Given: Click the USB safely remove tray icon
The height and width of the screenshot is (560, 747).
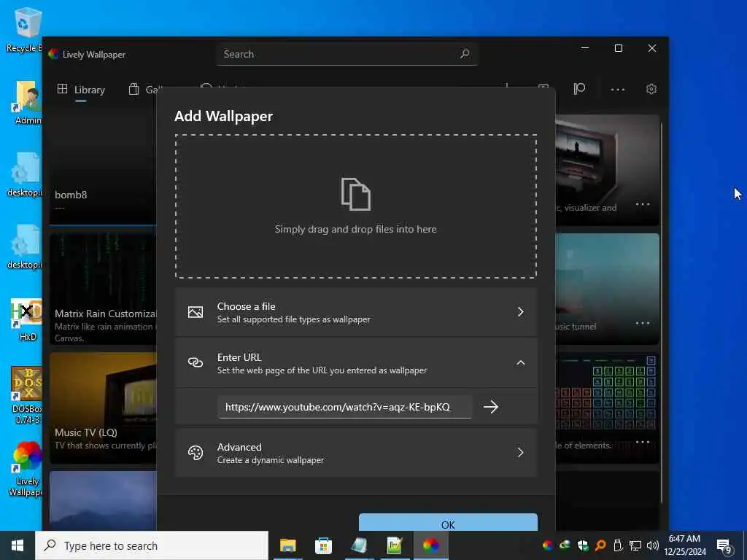Looking at the screenshot, I should point(618,545).
